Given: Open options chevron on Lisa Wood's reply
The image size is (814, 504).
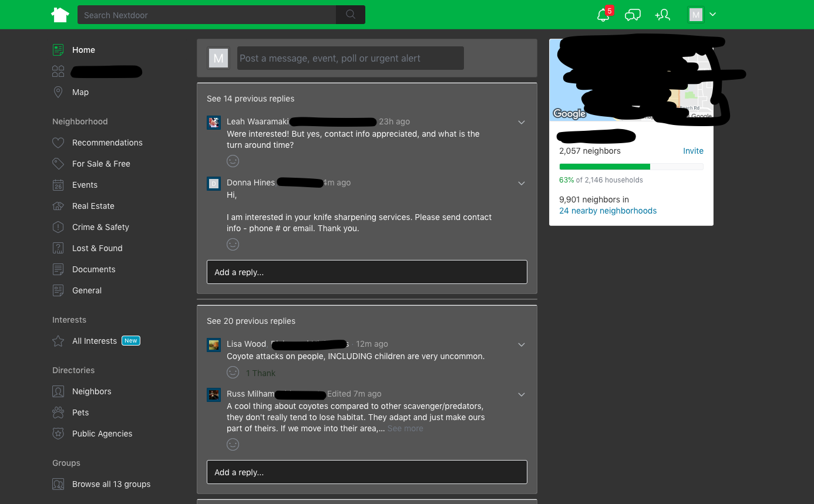Looking at the screenshot, I should click(x=521, y=344).
